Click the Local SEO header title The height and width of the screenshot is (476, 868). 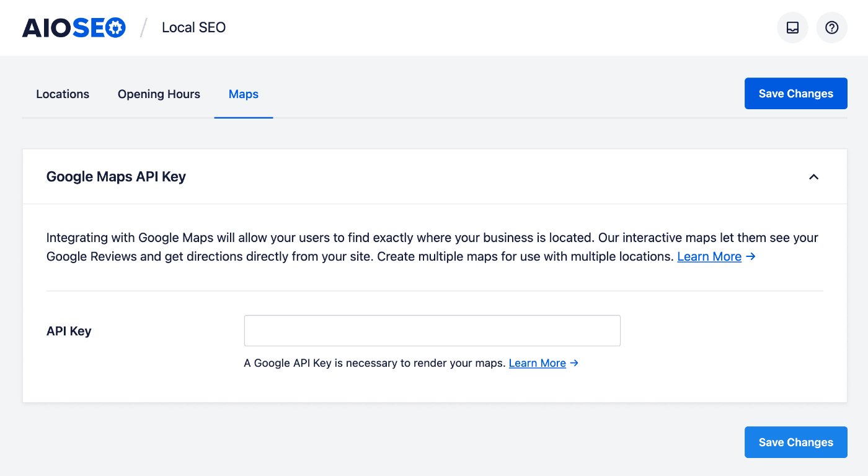[193, 28]
